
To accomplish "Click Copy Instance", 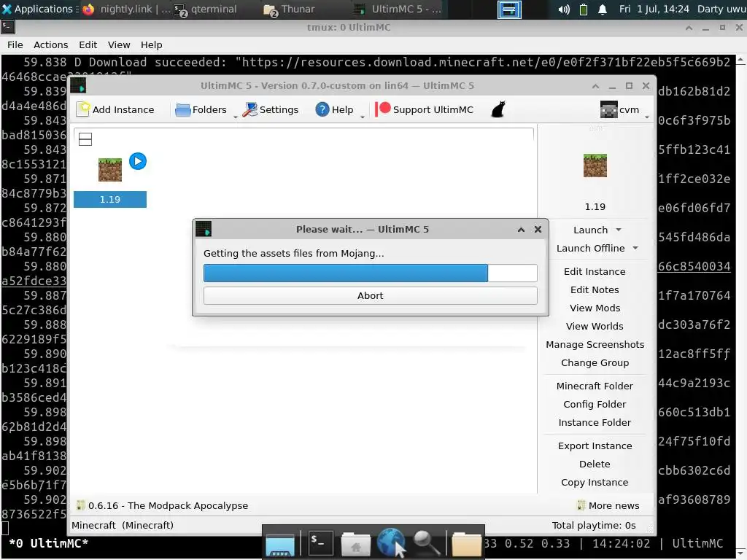I will point(595,483).
